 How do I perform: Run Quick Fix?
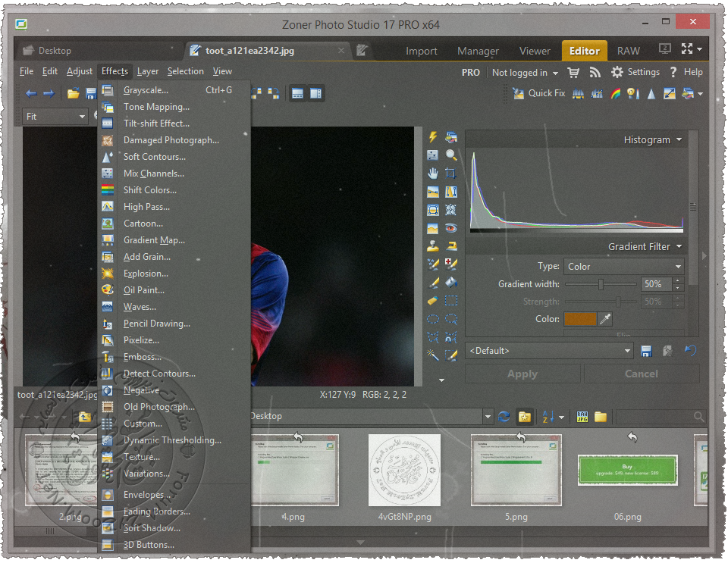[539, 93]
